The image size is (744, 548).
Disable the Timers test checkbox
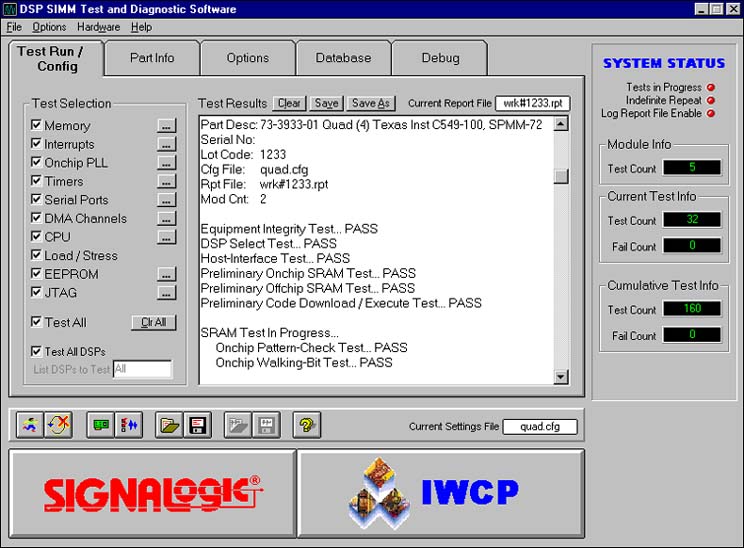36,180
